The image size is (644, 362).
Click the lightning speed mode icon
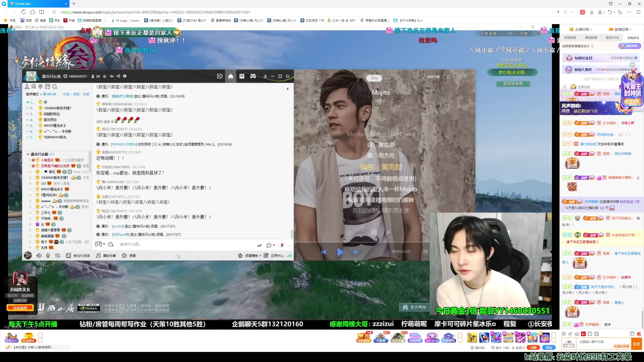(x=558, y=12)
